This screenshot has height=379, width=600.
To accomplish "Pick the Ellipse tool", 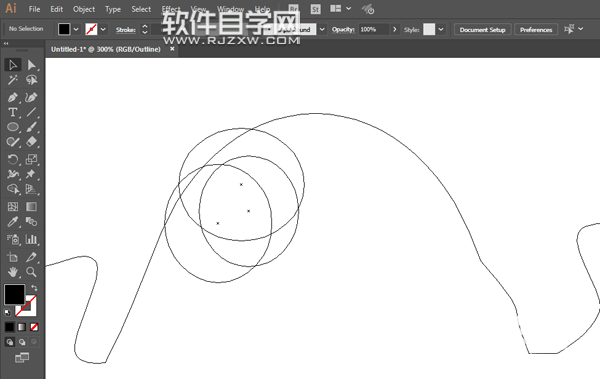I will point(13,127).
